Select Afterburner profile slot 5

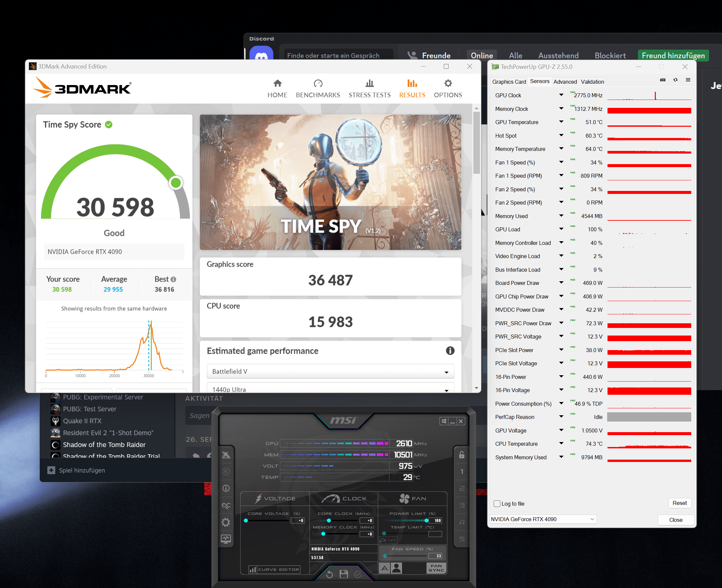[x=462, y=539]
